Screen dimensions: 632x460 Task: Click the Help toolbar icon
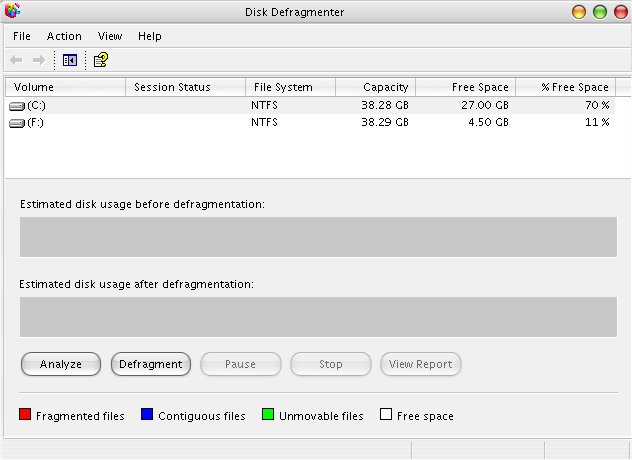coord(101,60)
